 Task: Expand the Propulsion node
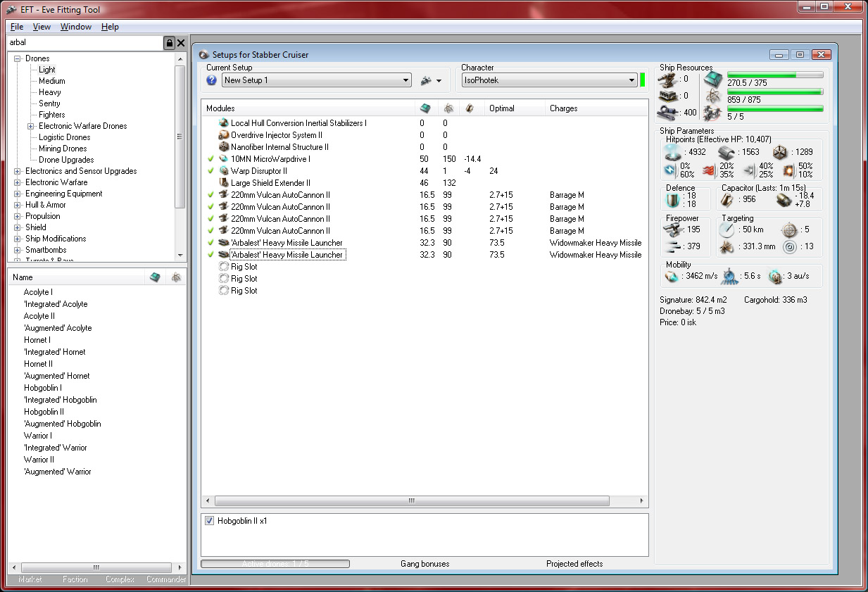[x=18, y=216]
